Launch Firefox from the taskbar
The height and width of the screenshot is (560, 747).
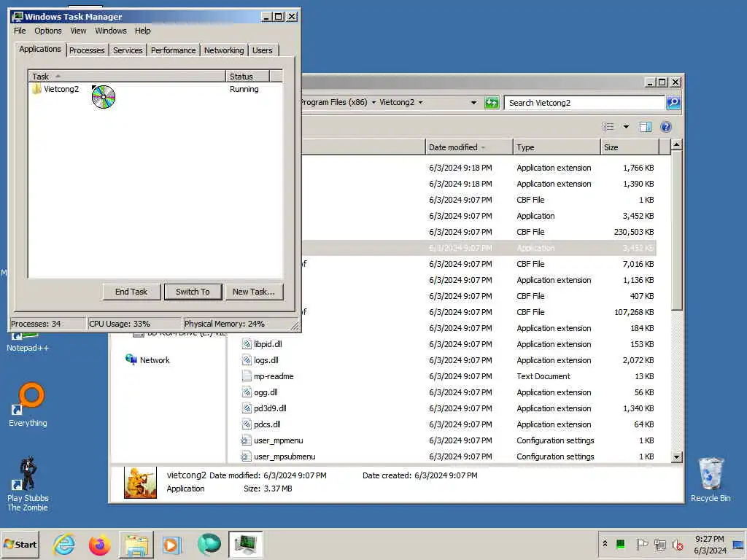click(99, 544)
